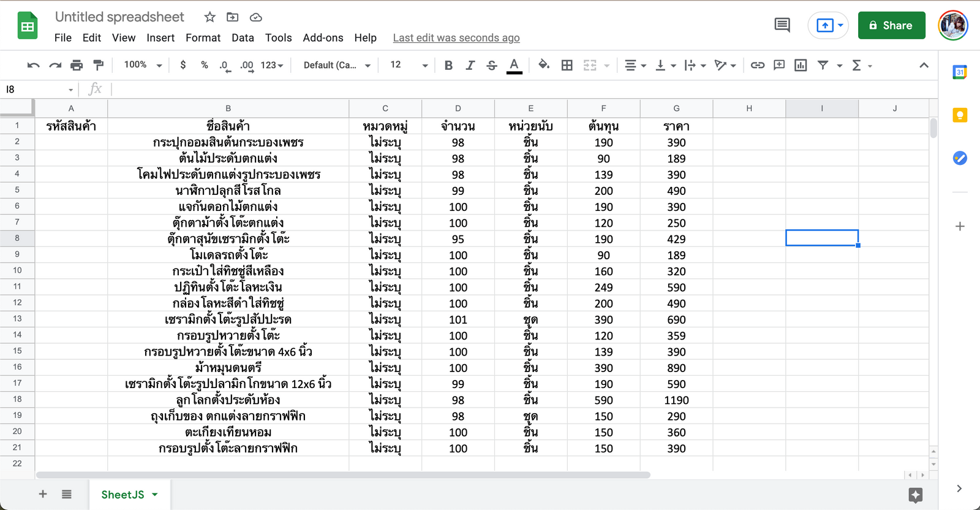Toggle italic formatting
Viewport: 980px width, 510px height.
tap(470, 65)
